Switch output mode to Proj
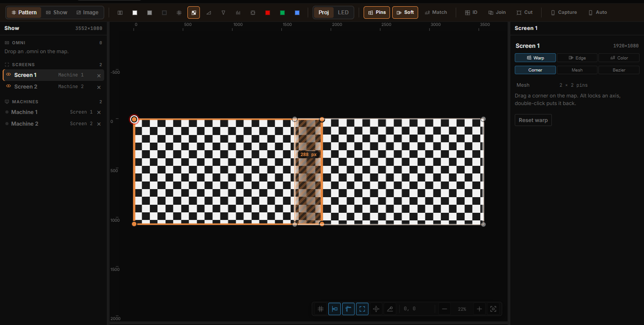 [x=324, y=13]
